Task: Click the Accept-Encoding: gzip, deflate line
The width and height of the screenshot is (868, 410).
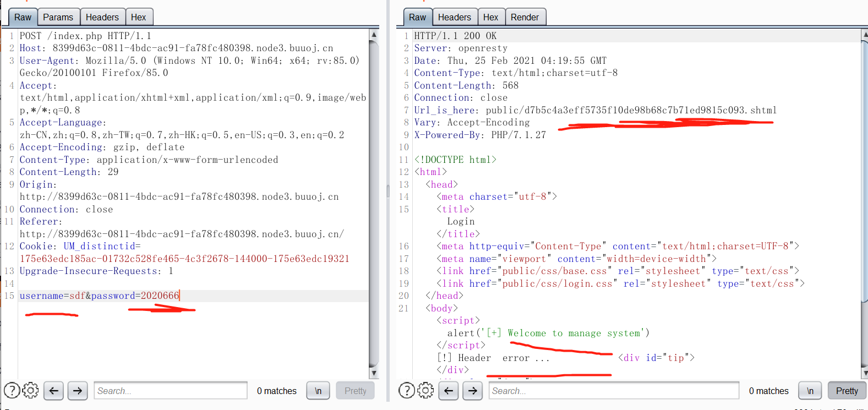Action: pos(102,147)
